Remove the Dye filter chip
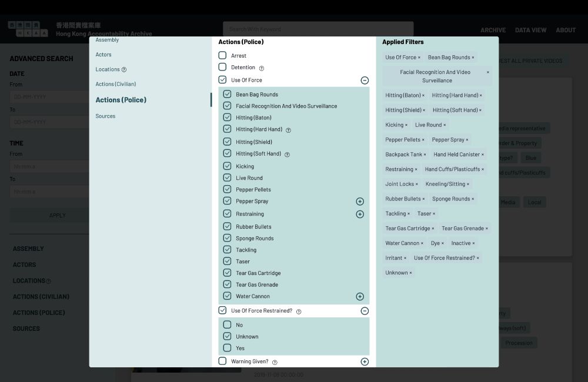The height and width of the screenshot is (382, 588). pos(443,244)
